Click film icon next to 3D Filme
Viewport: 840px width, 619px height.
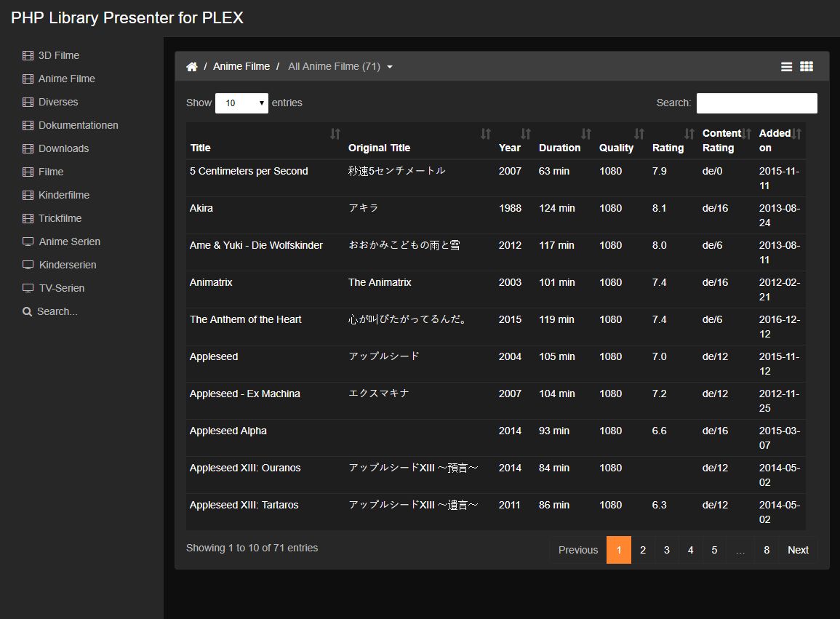(x=28, y=55)
